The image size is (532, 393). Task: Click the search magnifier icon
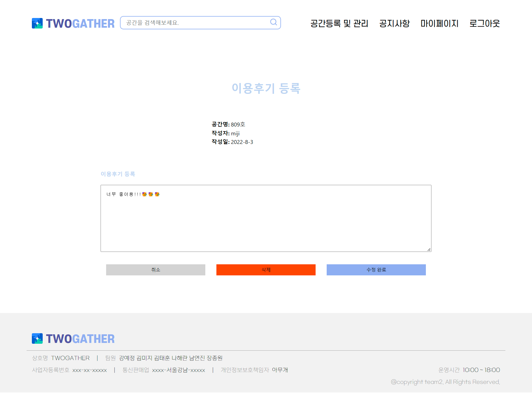(273, 22)
